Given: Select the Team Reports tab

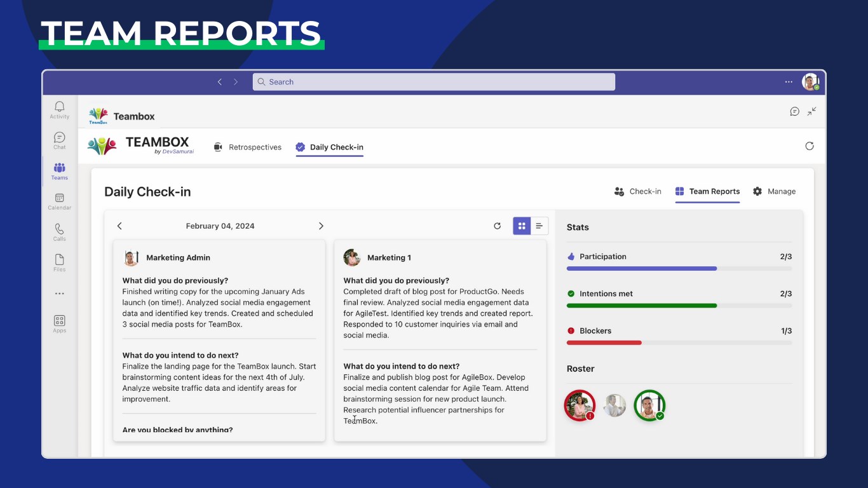Looking at the screenshot, I should pos(707,191).
